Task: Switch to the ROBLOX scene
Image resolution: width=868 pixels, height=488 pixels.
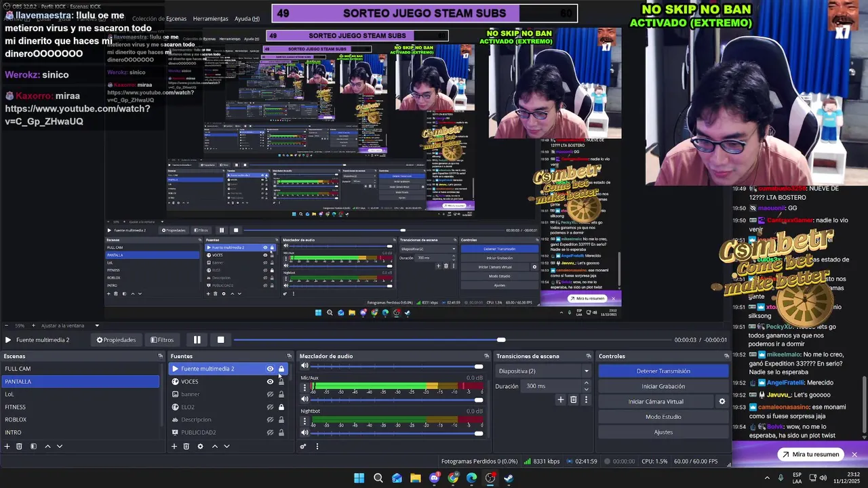Action: pyautogui.click(x=81, y=420)
